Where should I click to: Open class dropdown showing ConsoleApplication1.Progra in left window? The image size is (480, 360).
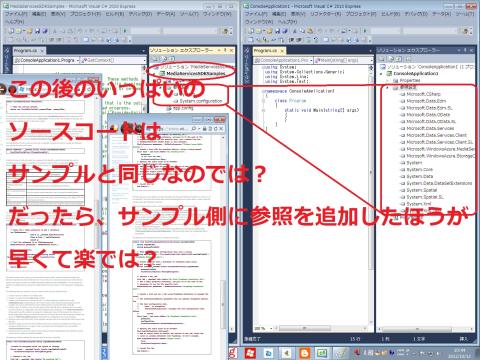47,60
